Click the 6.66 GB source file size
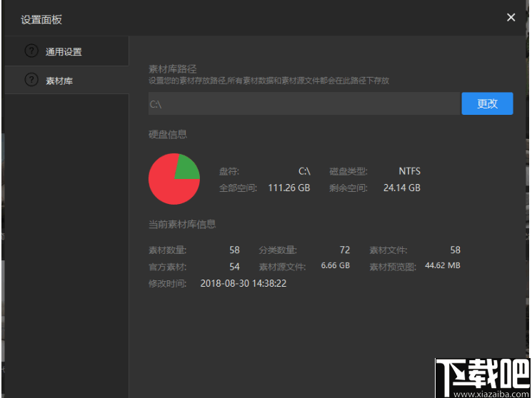 [x=335, y=265]
